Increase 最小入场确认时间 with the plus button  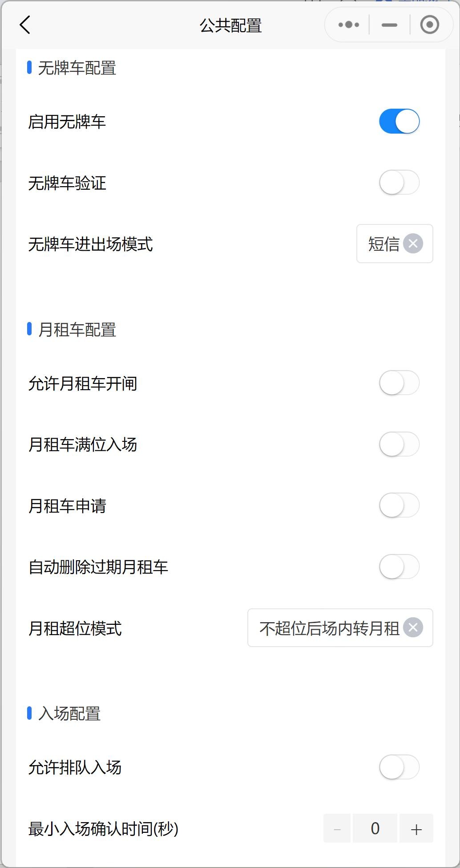coord(416,828)
